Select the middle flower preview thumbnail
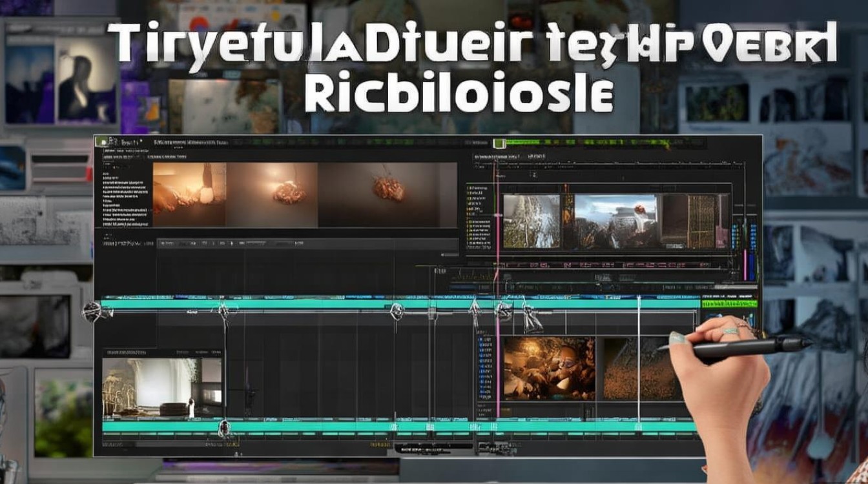This screenshot has height=484, width=868. pos(272,194)
